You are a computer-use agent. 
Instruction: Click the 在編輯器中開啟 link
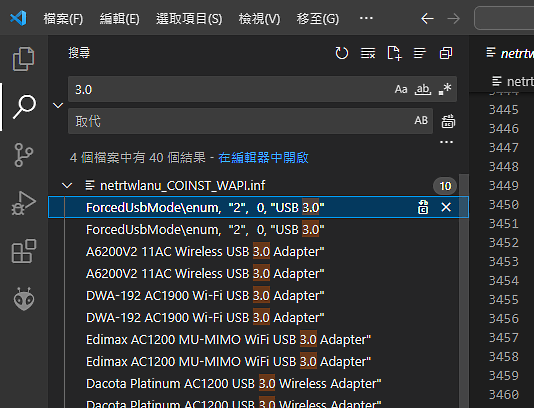coord(263,158)
